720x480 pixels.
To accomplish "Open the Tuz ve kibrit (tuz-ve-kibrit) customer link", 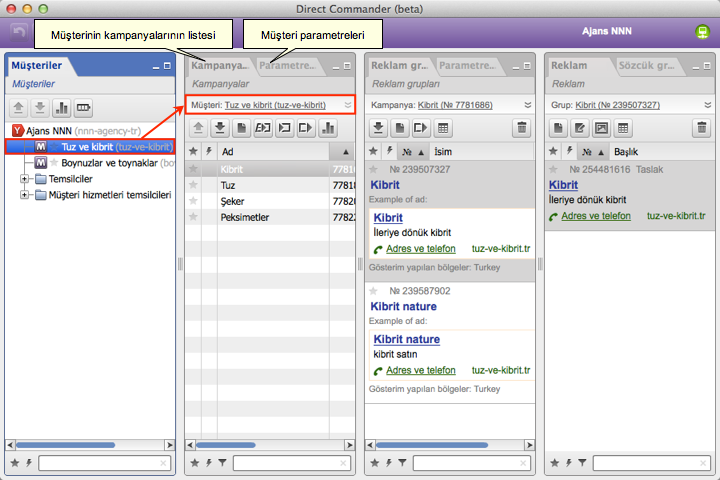I will (275, 105).
